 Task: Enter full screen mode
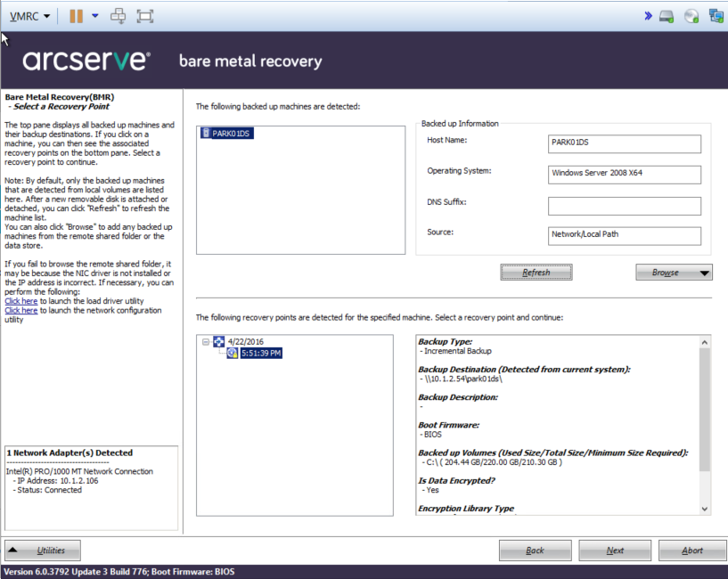point(145,16)
